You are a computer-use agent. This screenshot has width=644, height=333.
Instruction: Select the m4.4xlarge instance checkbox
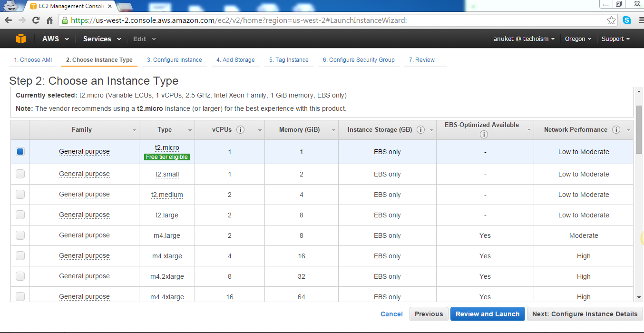click(x=20, y=297)
